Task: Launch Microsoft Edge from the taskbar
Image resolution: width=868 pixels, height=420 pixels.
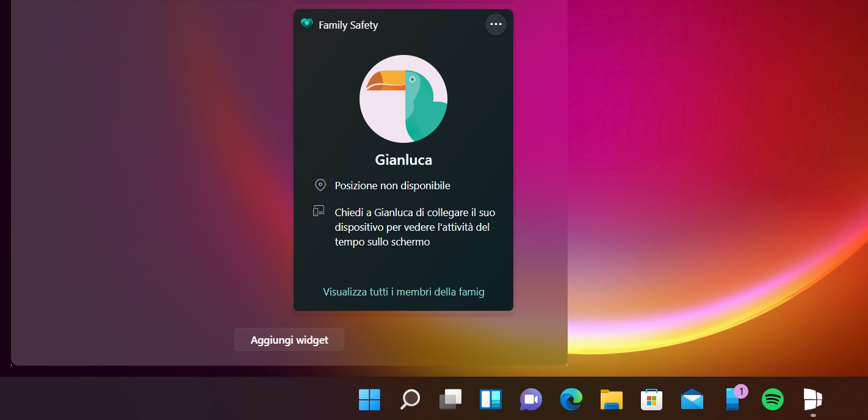Action: pos(571,400)
